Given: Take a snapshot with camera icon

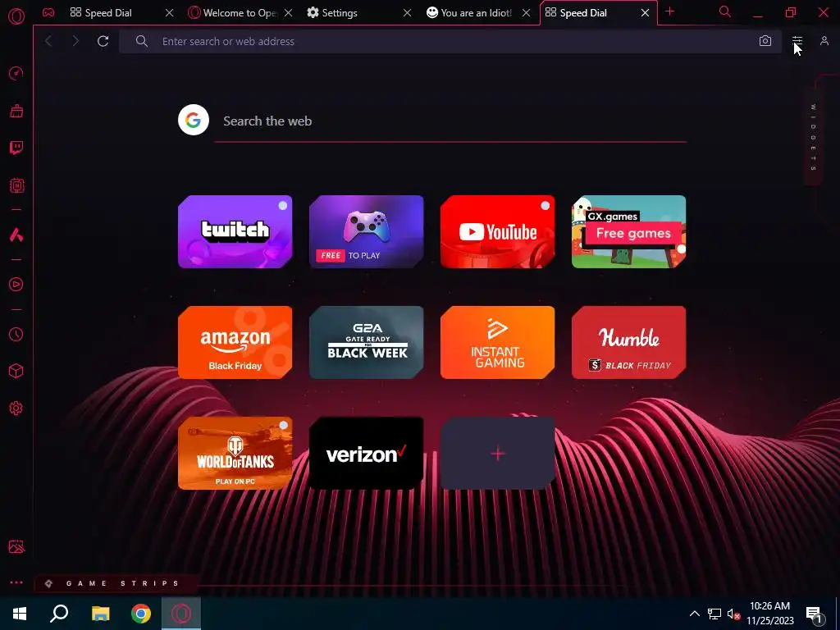Looking at the screenshot, I should point(765,41).
